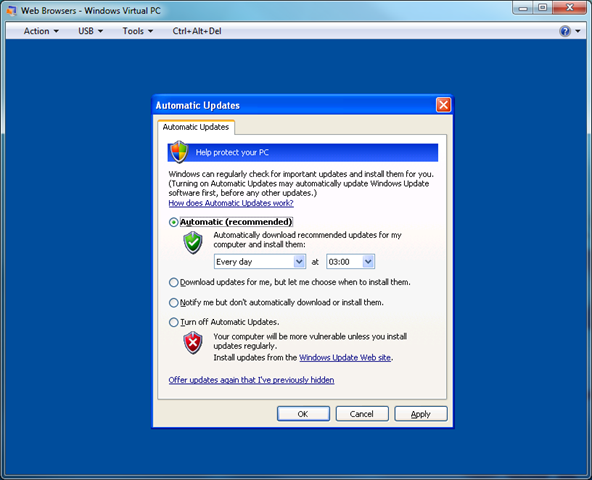Screen dimensions: 592x480
Task: Click the OK button
Action: [303, 414]
